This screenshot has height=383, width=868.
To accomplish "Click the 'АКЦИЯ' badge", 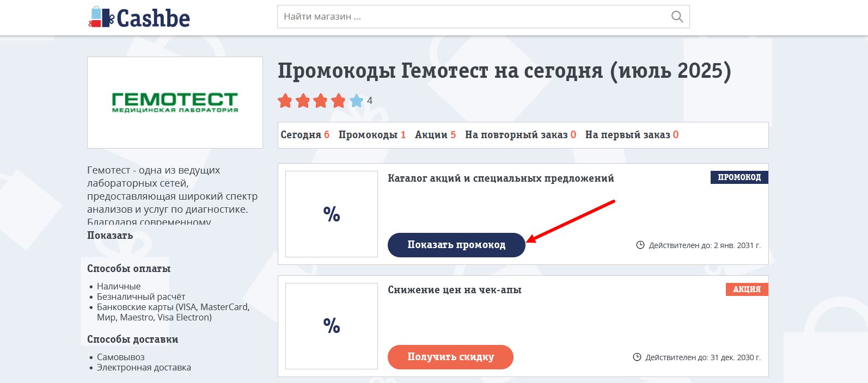I will point(747,289).
